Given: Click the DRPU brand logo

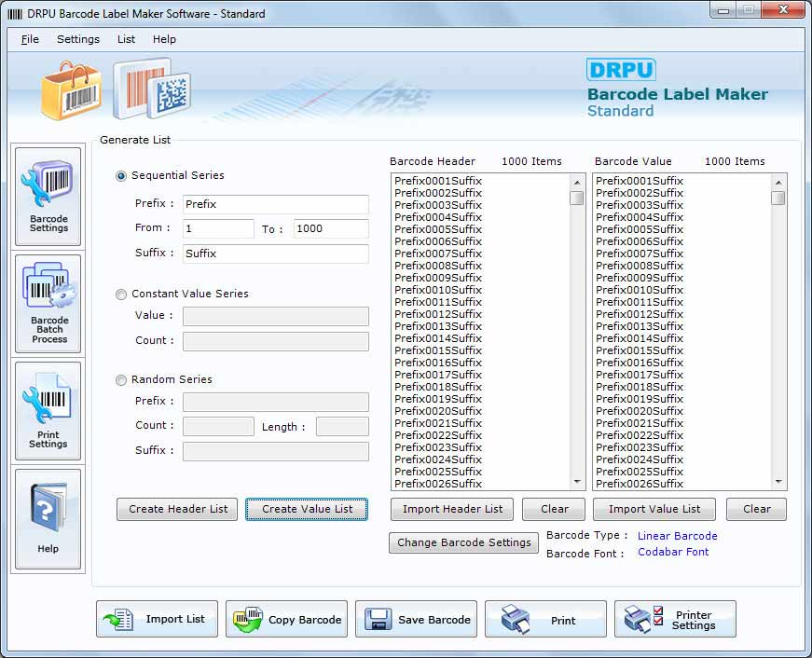Looking at the screenshot, I should click(621, 69).
